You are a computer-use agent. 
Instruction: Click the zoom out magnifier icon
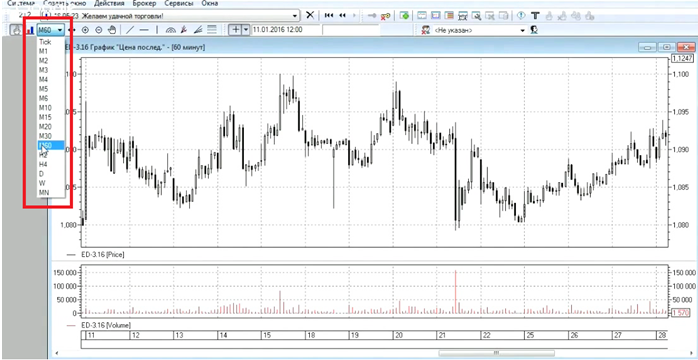(99, 30)
